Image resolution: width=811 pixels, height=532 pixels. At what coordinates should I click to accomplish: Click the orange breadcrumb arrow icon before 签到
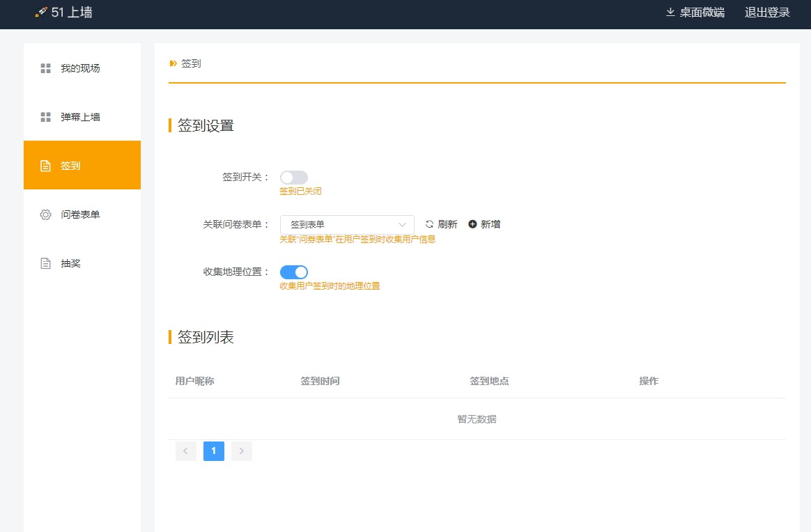coord(173,63)
